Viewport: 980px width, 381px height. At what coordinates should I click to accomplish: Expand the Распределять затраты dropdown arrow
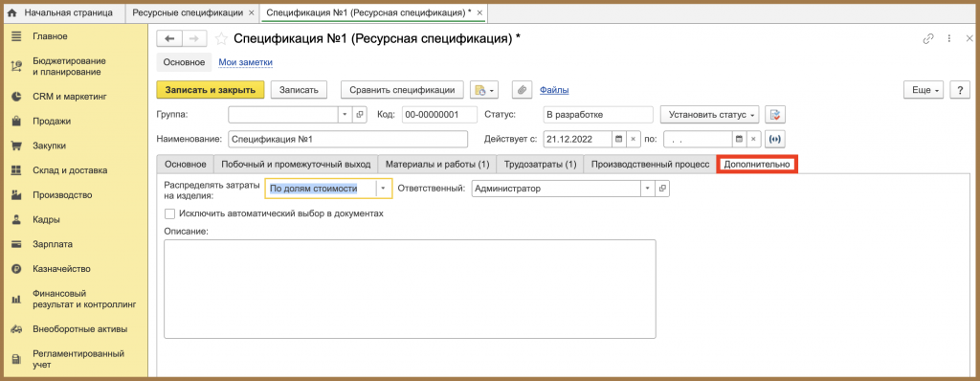383,189
